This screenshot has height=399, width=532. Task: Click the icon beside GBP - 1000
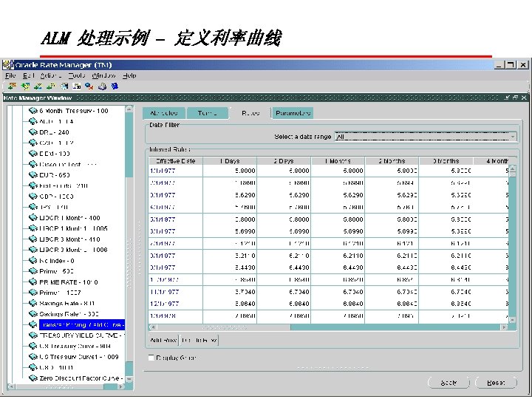click(33, 196)
